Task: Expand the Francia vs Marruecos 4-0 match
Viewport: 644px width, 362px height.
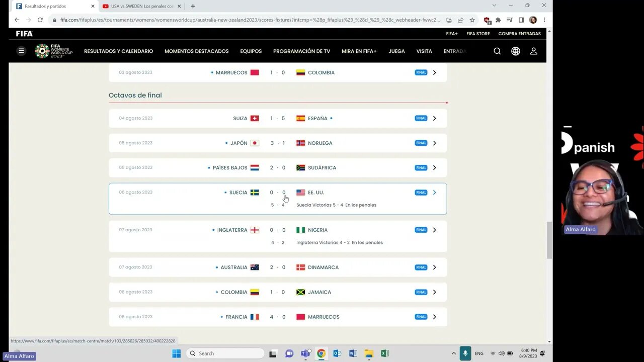Action: coord(435,317)
